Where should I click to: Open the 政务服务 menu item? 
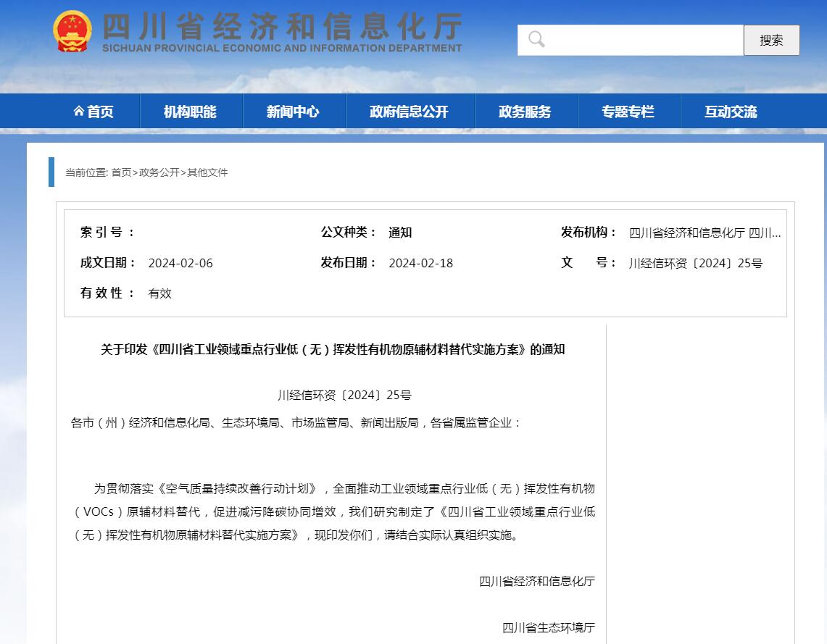[525, 110]
